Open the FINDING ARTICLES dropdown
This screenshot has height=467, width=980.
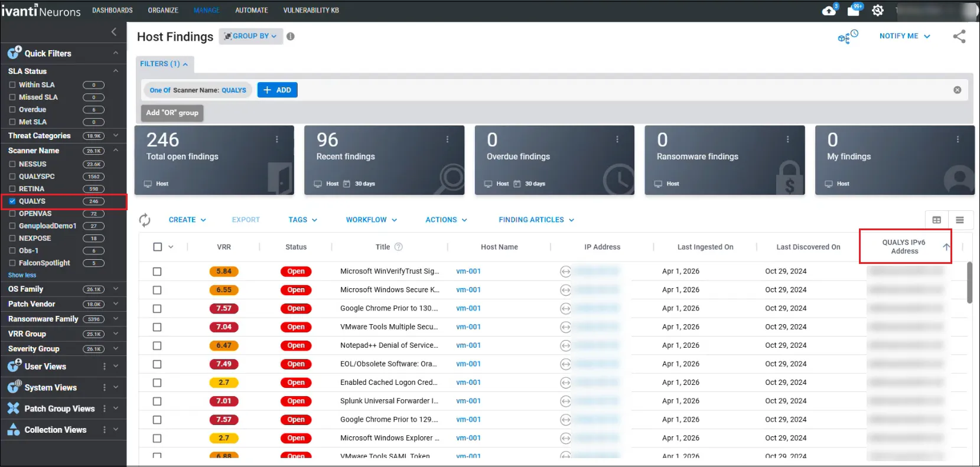[x=536, y=220]
